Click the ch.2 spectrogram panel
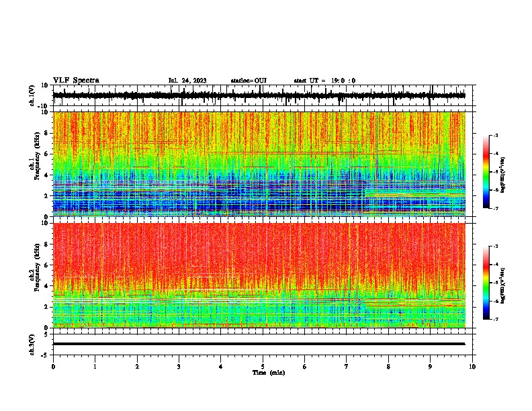This screenshot has height=411, width=532. [x=259, y=275]
